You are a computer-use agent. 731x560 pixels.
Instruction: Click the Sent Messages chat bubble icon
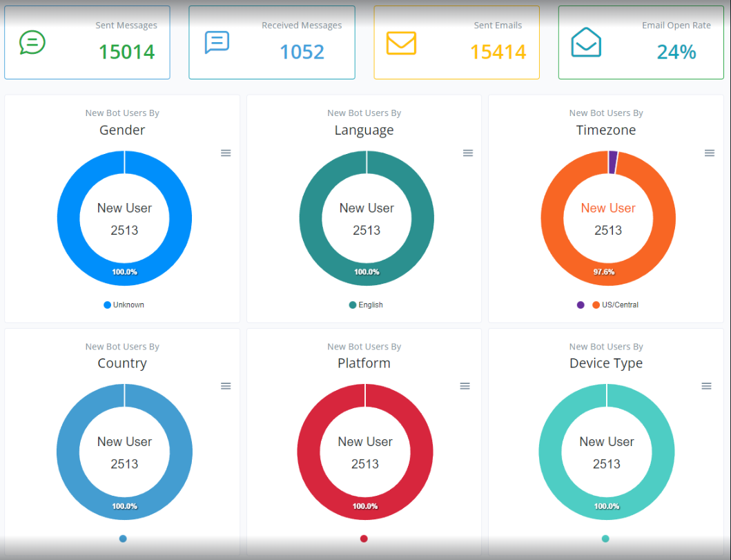pos(32,43)
